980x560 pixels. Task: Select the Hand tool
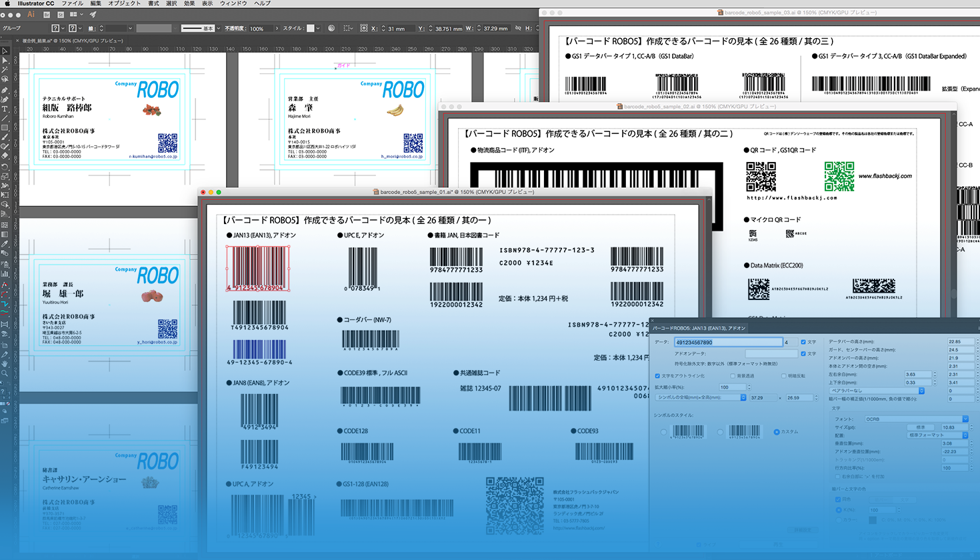pos(5,364)
